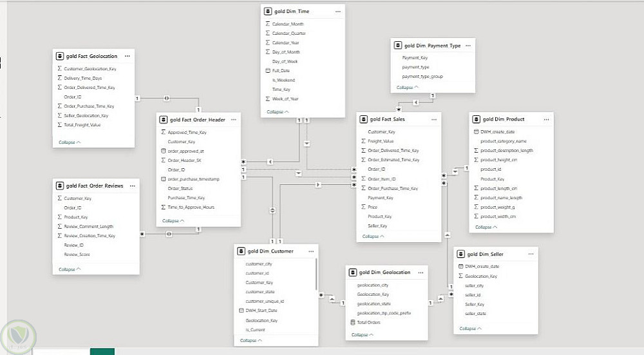Screen dimensions: 644x355
Task: Collapse the gold Dim_Customer table
Action: tap(251, 340)
